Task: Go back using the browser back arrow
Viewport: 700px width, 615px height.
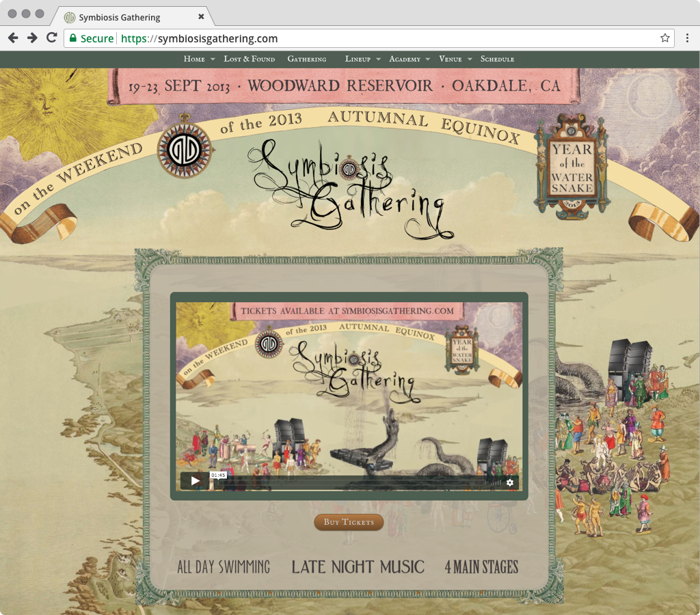Action: [x=13, y=38]
